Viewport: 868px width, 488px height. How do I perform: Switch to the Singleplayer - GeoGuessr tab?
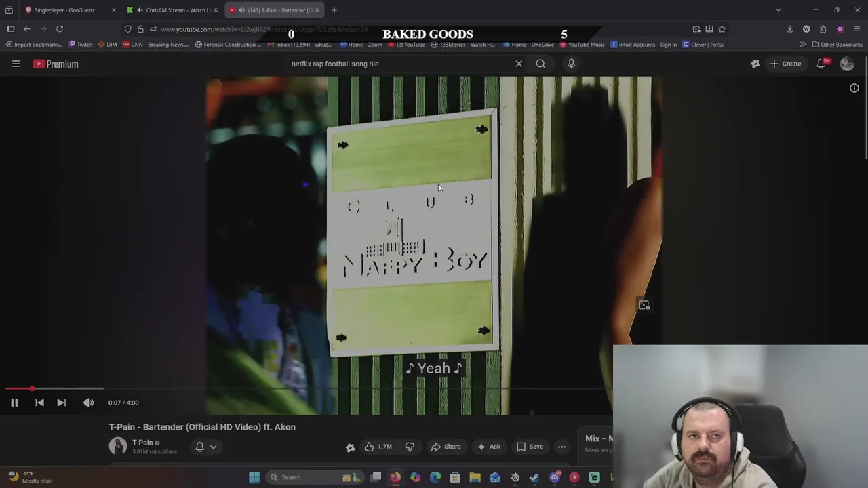tap(64, 10)
